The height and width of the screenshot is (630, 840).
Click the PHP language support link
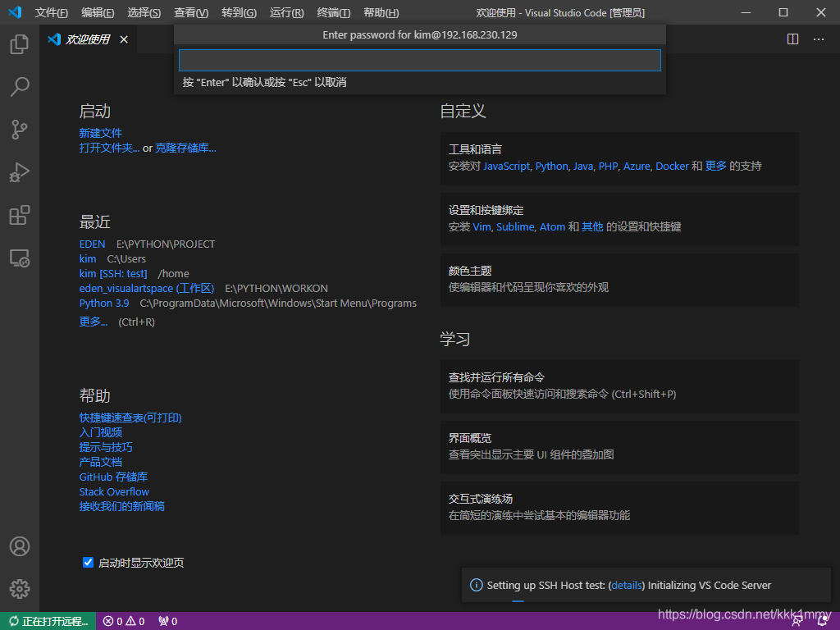[x=608, y=166]
